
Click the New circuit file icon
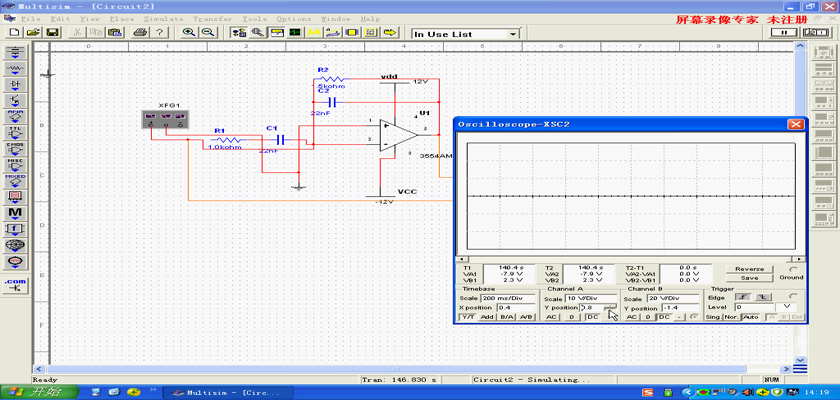point(14,32)
